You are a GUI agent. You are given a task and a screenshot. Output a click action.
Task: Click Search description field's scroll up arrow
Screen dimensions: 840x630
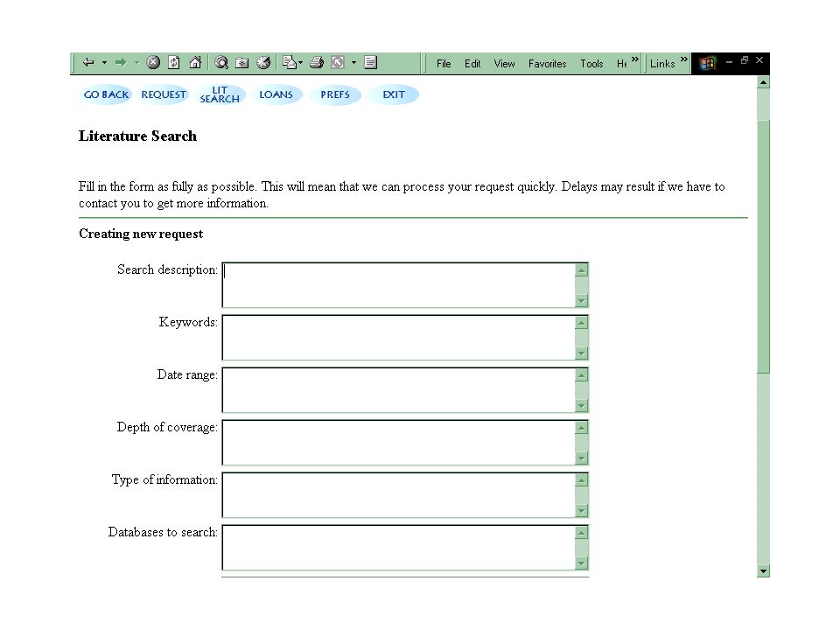[581, 270]
